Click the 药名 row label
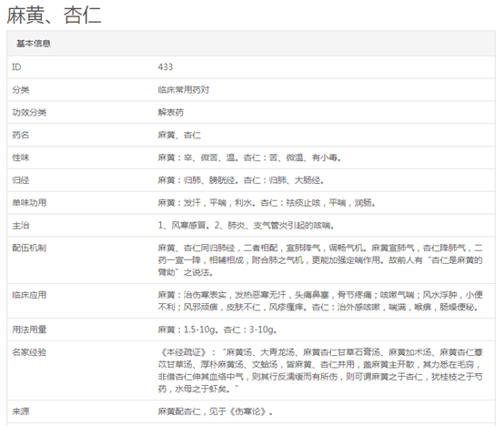The height and width of the screenshot is (426, 504). pyautogui.click(x=21, y=135)
